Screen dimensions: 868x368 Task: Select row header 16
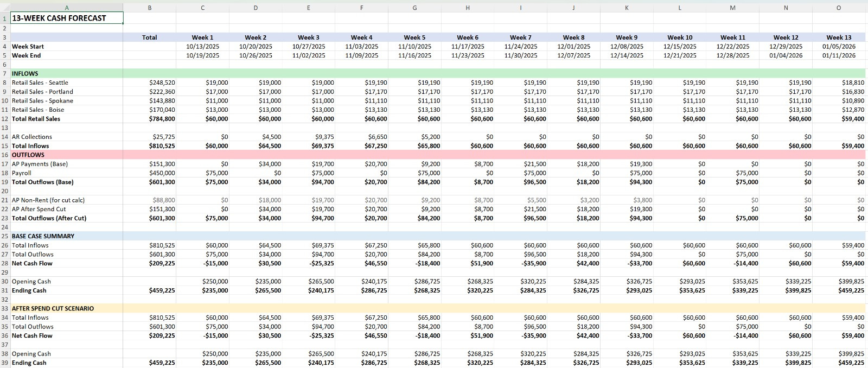point(5,155)
